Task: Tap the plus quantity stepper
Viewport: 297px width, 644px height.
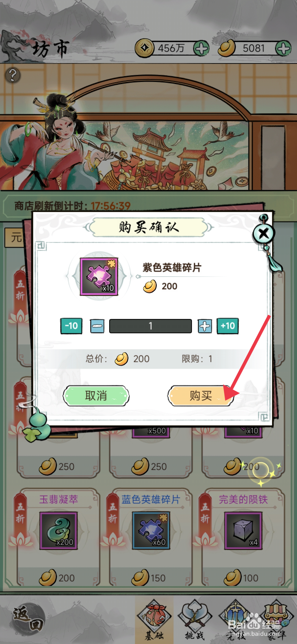Action: tap(205, 326)
